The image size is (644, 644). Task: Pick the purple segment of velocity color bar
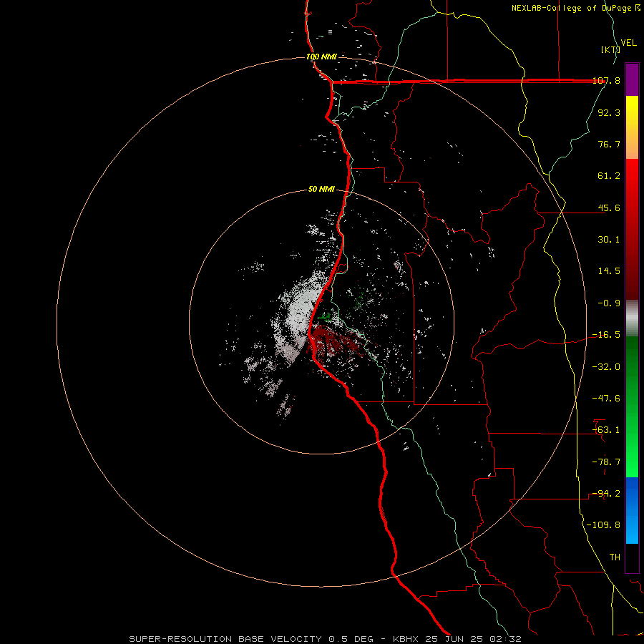tap(632, 79)
